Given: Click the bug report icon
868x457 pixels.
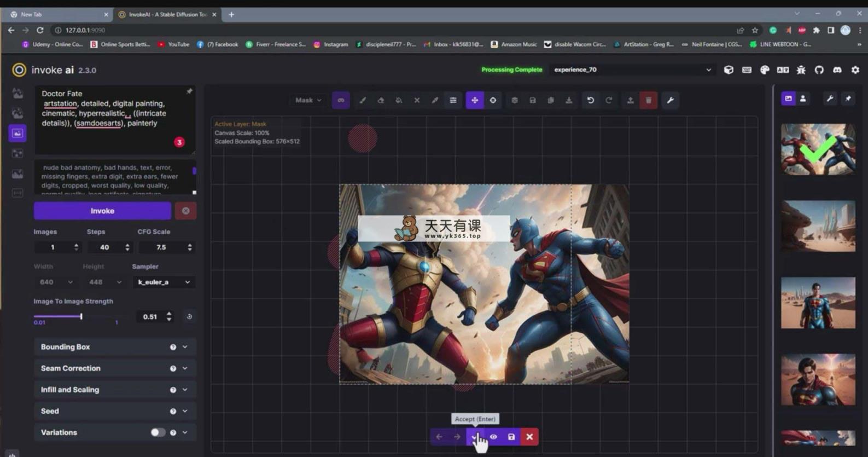Looking at the screenshot, I should click(x=801, y=70).
